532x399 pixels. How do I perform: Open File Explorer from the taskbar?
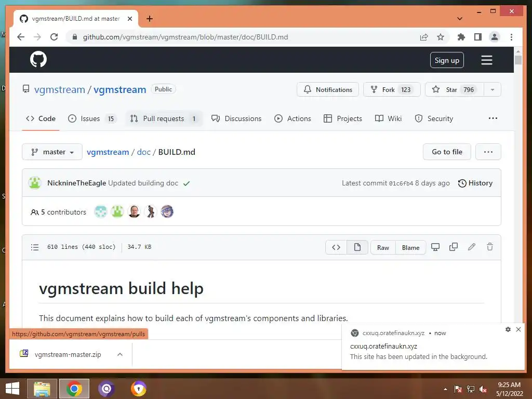[42, 389]
